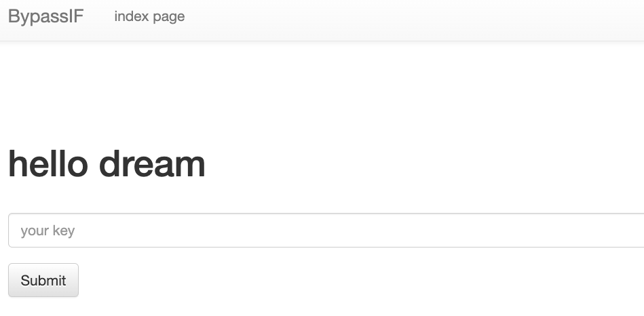
Task: Send the form with Submit
Action: (43, 280)
